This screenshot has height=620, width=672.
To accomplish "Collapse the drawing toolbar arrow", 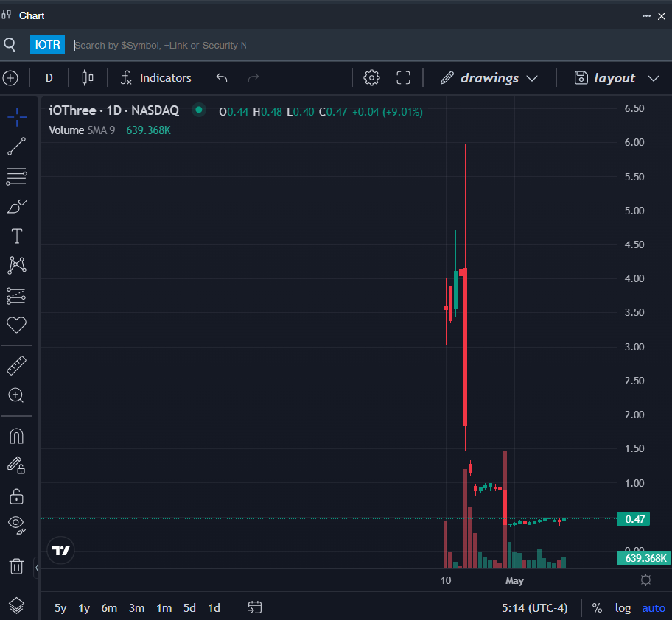I will click(37, 568).
